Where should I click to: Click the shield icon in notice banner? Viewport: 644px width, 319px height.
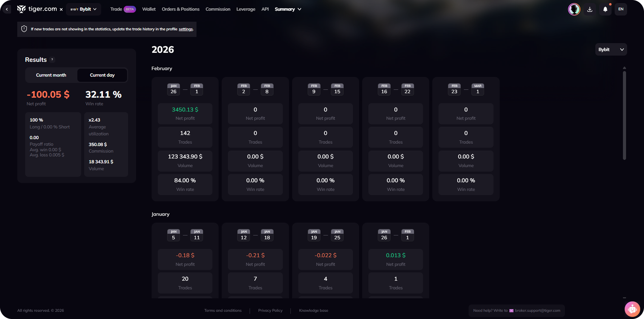[24, 29]
